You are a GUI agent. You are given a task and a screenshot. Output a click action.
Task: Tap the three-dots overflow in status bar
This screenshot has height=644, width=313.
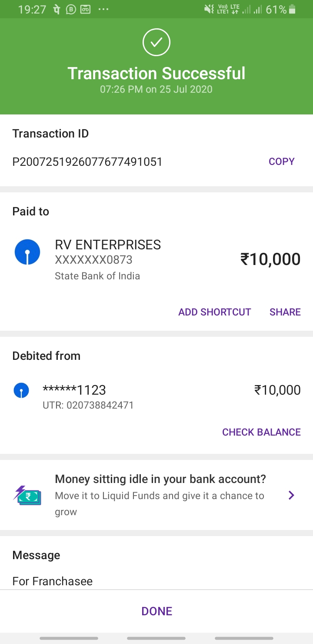[103, 9]
